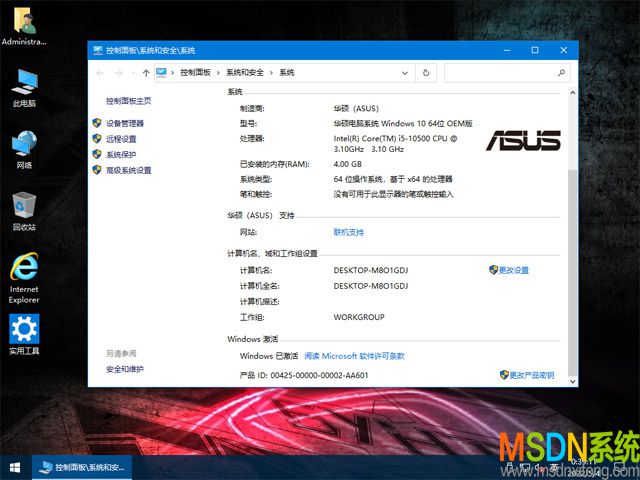Select 控制面板 in the breadcrumb path
Screen dimensions: 640x480
(196, 73)
